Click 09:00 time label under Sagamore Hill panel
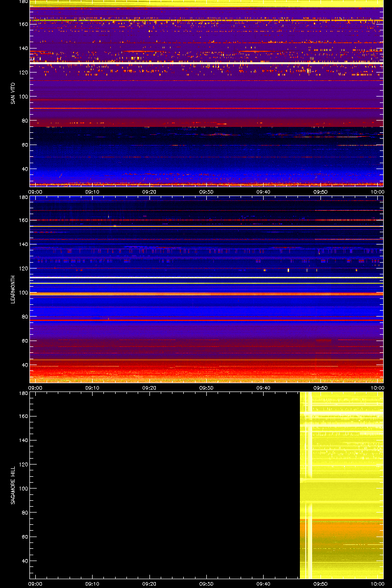Viewport: 392px width, 588px height. pyautogui.click(x=35, y=584)
